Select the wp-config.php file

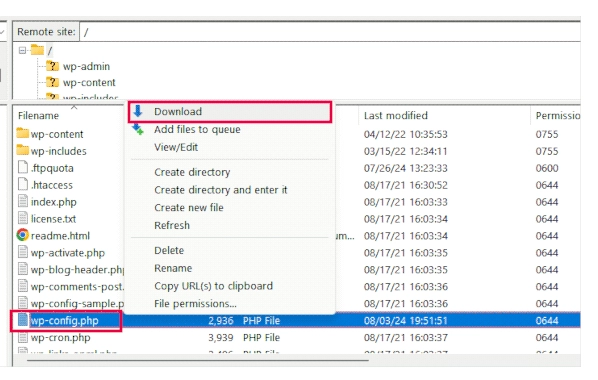(64, 320)
